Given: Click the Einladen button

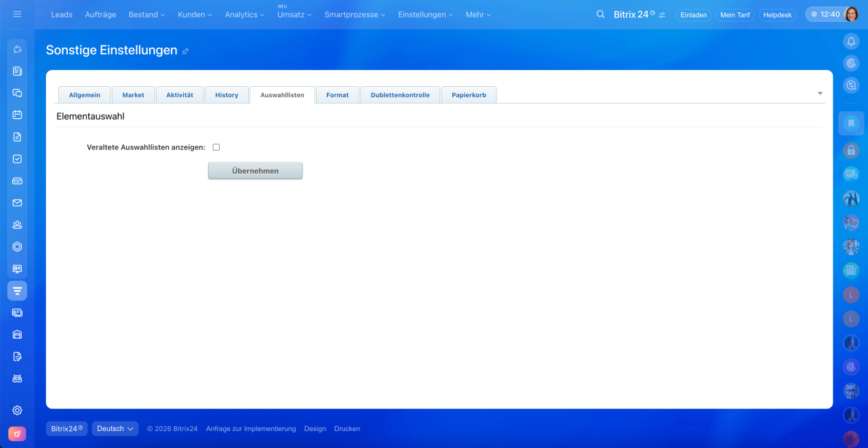Looking at the screenshot, I should [694, 14].
